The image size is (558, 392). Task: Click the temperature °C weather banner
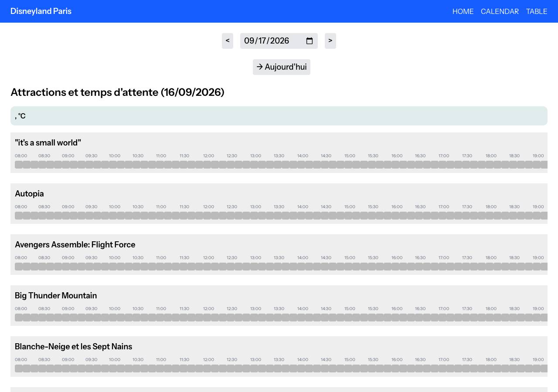(x=279, y=116)
